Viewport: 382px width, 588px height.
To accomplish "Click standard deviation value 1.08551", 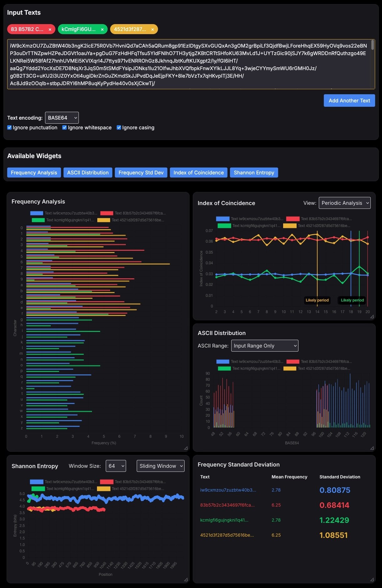I will (334, 535).
